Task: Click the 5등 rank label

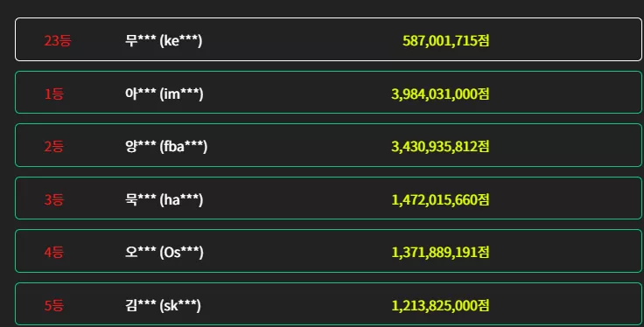Action: [x=53, y=306]
